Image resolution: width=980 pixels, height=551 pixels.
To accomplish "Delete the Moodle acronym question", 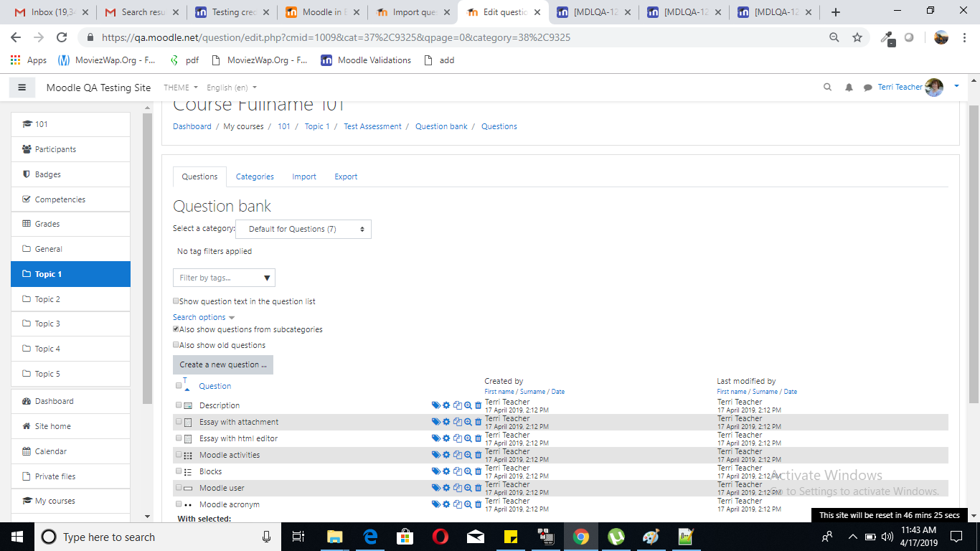I will [479, 504].
